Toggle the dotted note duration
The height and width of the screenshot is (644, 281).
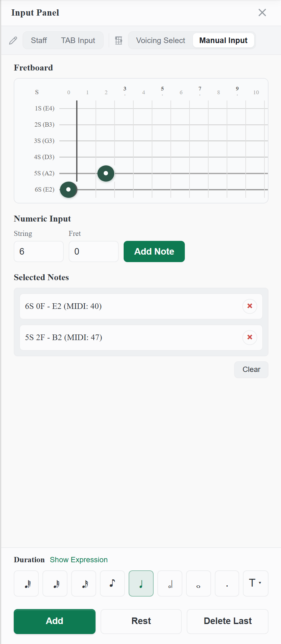(x=227, y=583)
